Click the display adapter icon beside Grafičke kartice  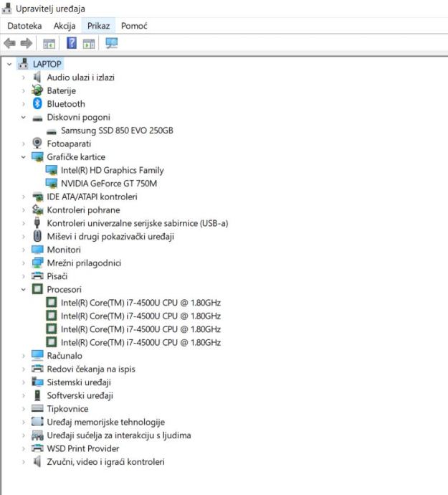pos(37,157)
